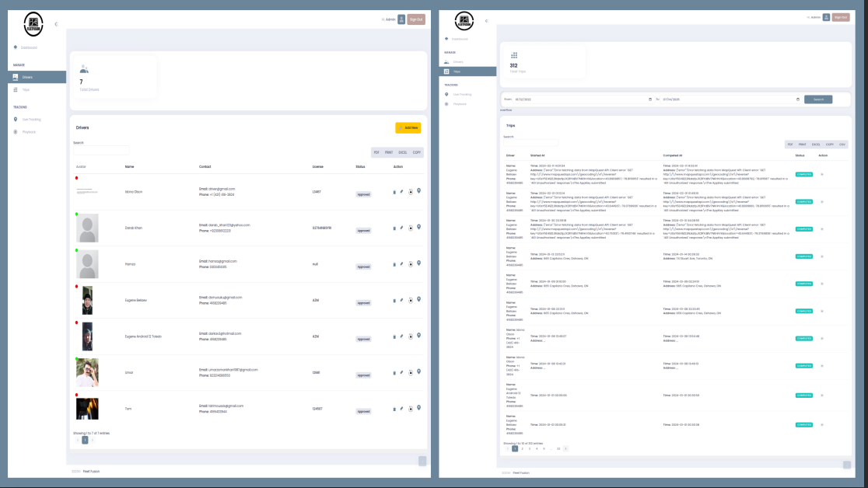Collapse the sidebar on the Trips page
This screenshot has width=868, height=488.
(x=486, y=20)
